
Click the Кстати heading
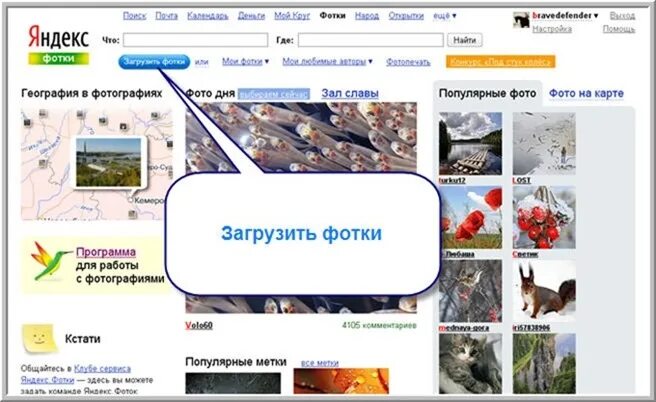coord(82,338)
